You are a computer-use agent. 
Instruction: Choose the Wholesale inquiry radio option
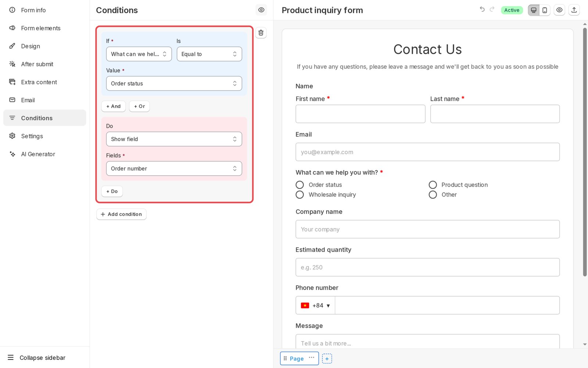pos(300,195)
